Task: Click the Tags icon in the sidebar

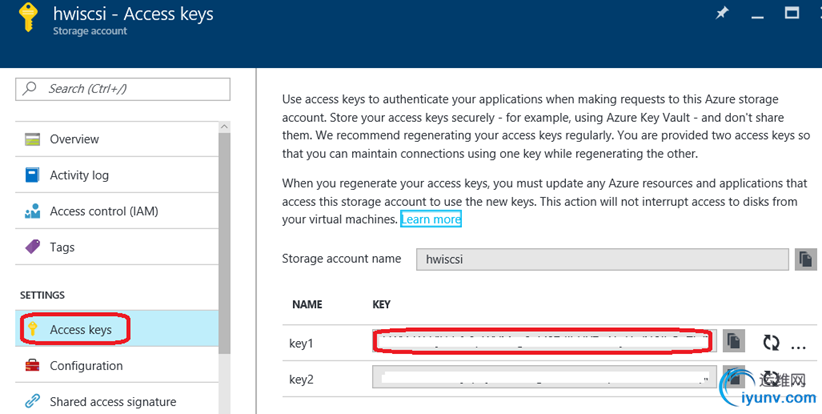Action: coord(32,247)
